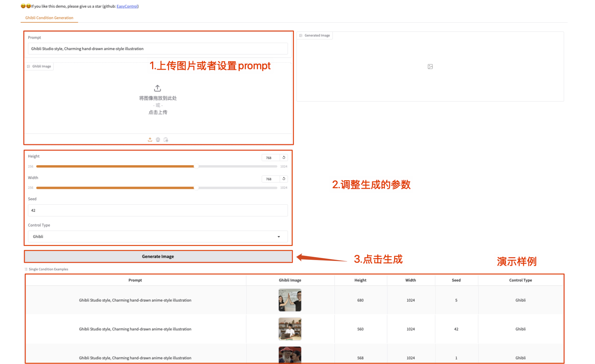The image size is (595, 364).
Task: Click the list icon beside Single Condition Examples
Action: [x=26, y=269]
